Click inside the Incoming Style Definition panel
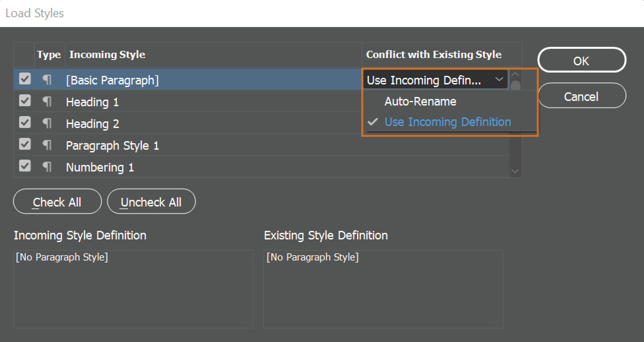 (x=133, y=288)
